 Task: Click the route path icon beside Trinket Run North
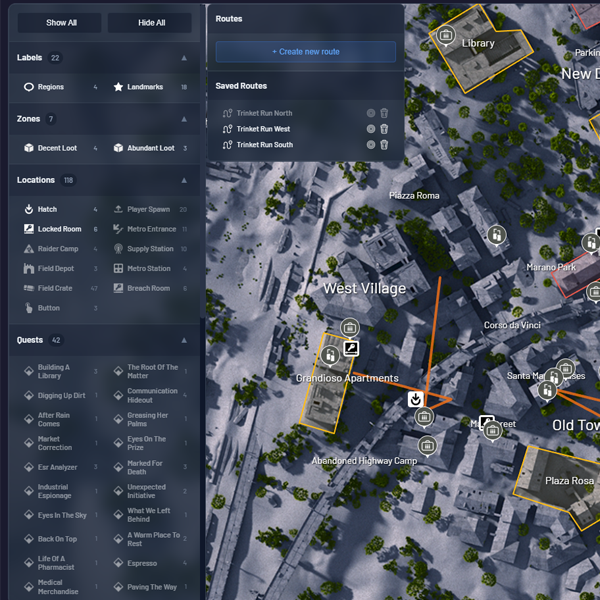[227, 113]
